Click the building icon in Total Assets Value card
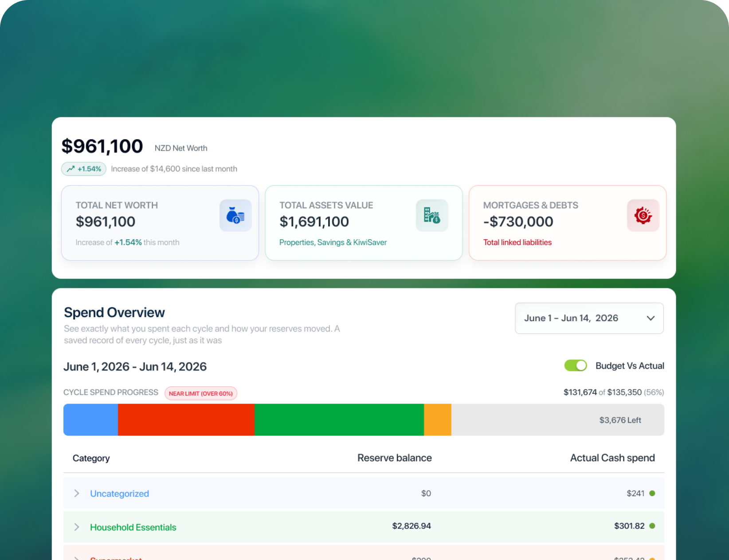The width and height of the screenshot is (729, 560). click(432, 215)
